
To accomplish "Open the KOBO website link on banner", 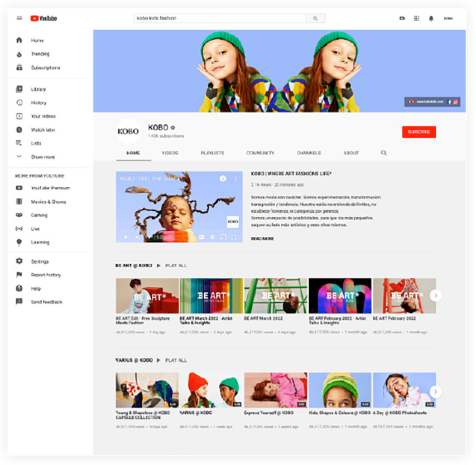I will (430, 101).
